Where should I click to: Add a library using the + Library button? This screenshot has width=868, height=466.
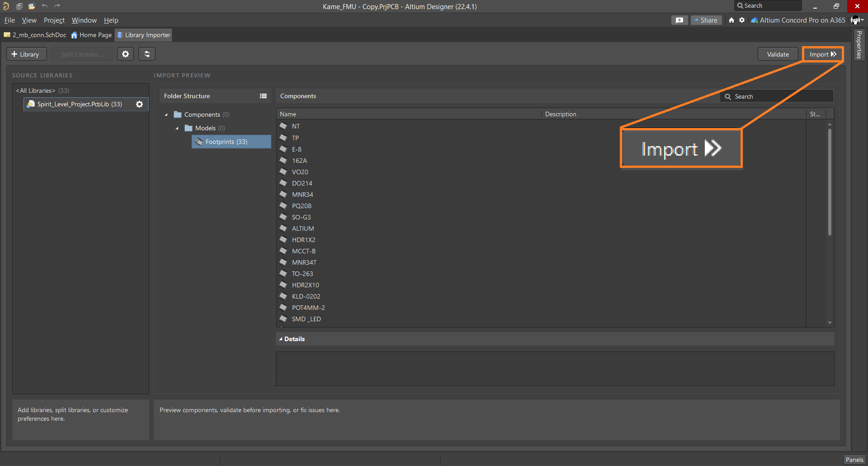click(26, 54)
